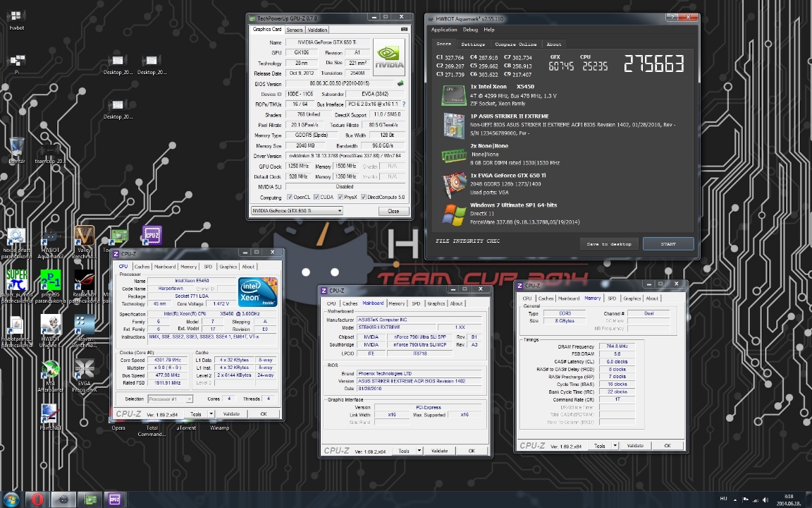The height and width of the screenshot is (508, 812).
Task: Click the BIOS version save icon in GPU-Z
Action: coord(400,83)
